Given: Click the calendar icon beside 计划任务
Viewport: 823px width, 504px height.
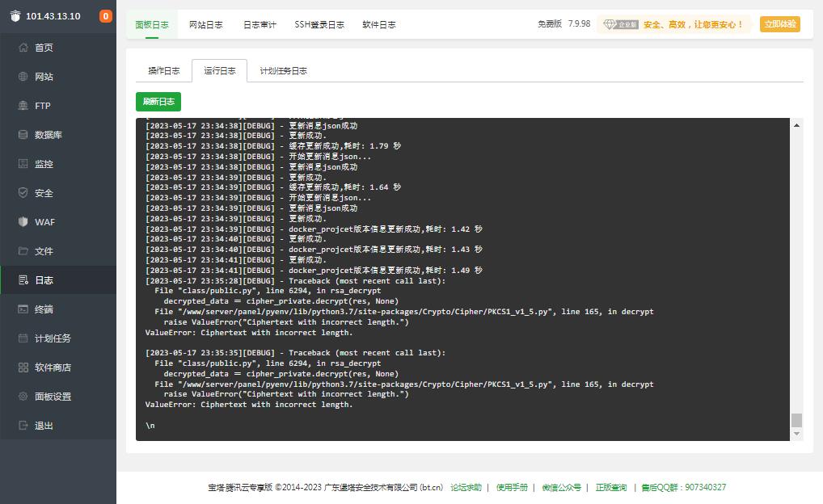Looking at the screenshot, I should (23, 338).
